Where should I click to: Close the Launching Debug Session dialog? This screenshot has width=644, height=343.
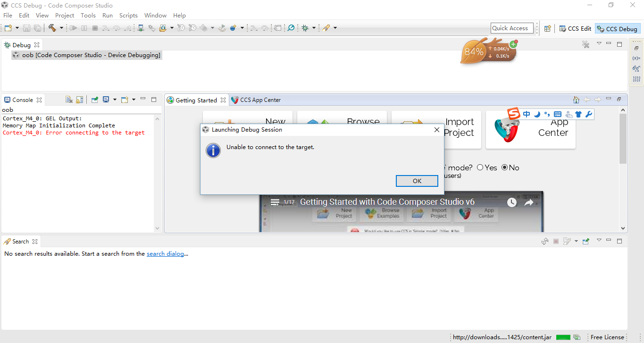[437, 130]
